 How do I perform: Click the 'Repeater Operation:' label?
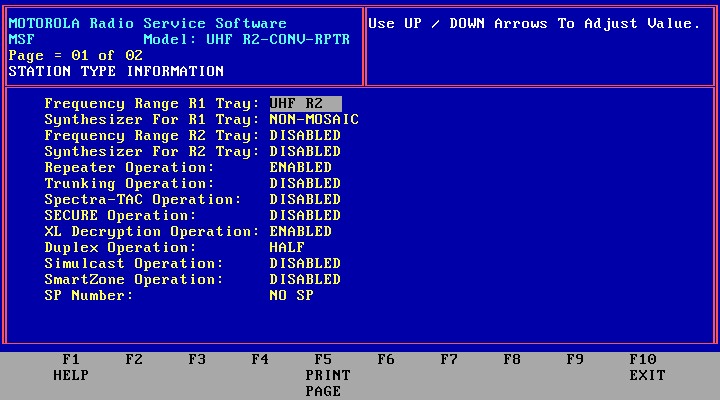tap(129, 168)
